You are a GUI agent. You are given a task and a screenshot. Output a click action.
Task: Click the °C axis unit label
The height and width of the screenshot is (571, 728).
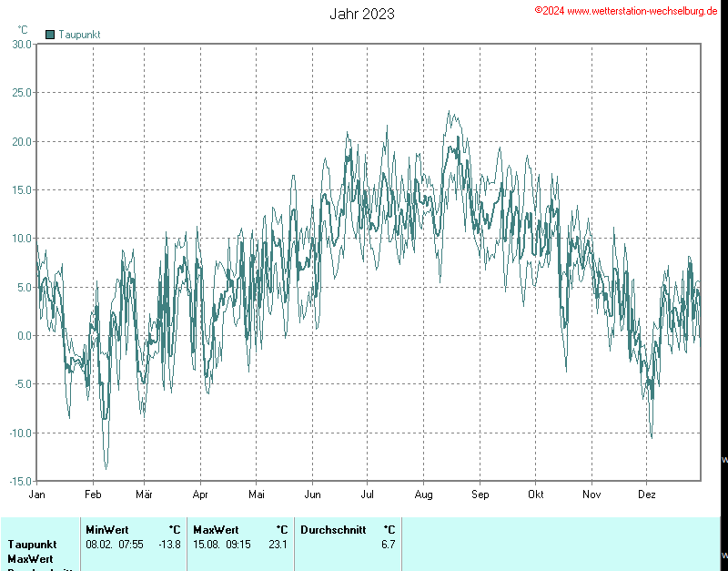pyautogui.click(x=23, y=30)
